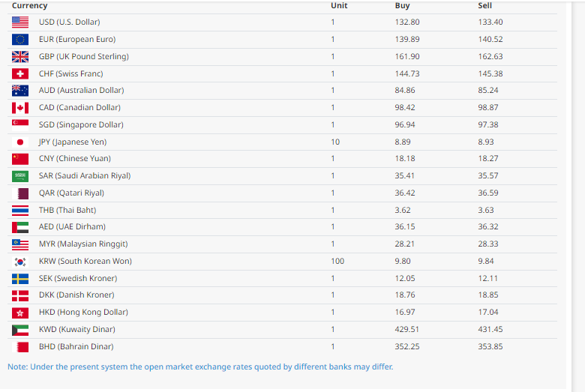Click the Buy column header
The image size is (585, 392).
[402, 5]
